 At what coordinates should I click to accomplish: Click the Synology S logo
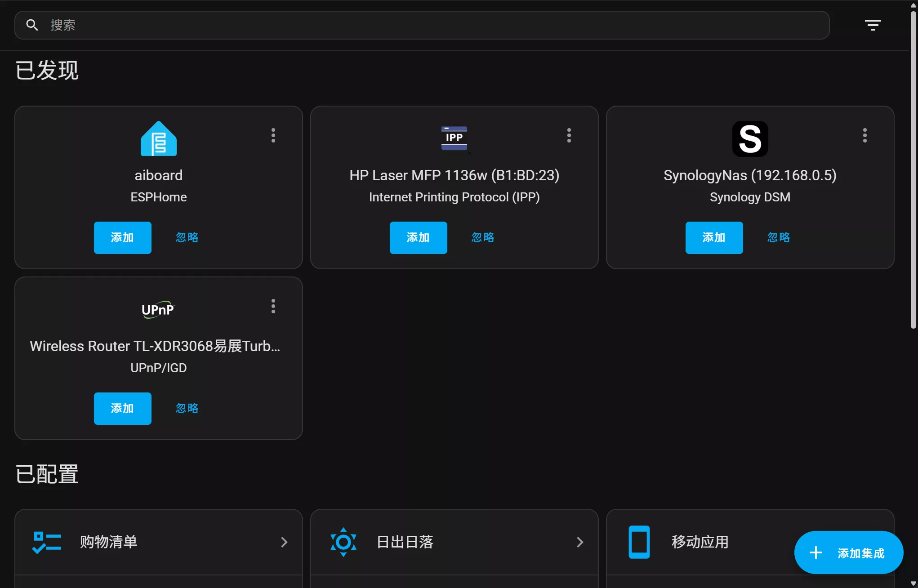[x=750, y=138]
